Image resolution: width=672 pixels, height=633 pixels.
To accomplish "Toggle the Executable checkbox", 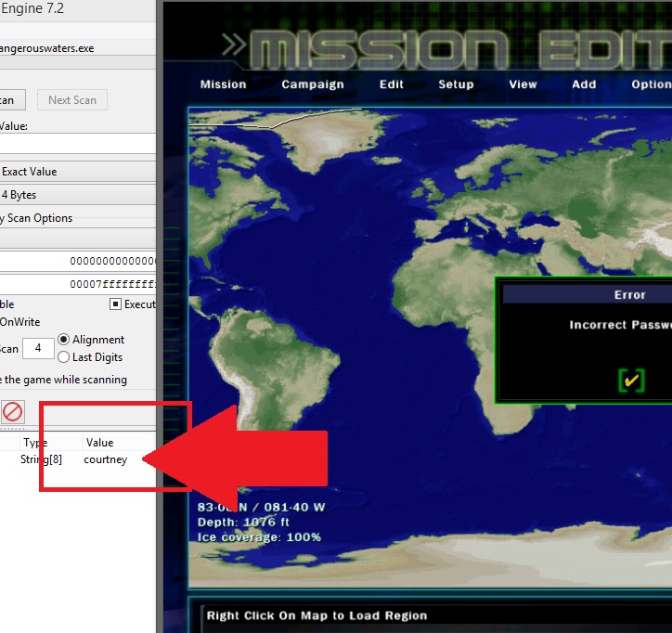I will (x=115, y=304).
